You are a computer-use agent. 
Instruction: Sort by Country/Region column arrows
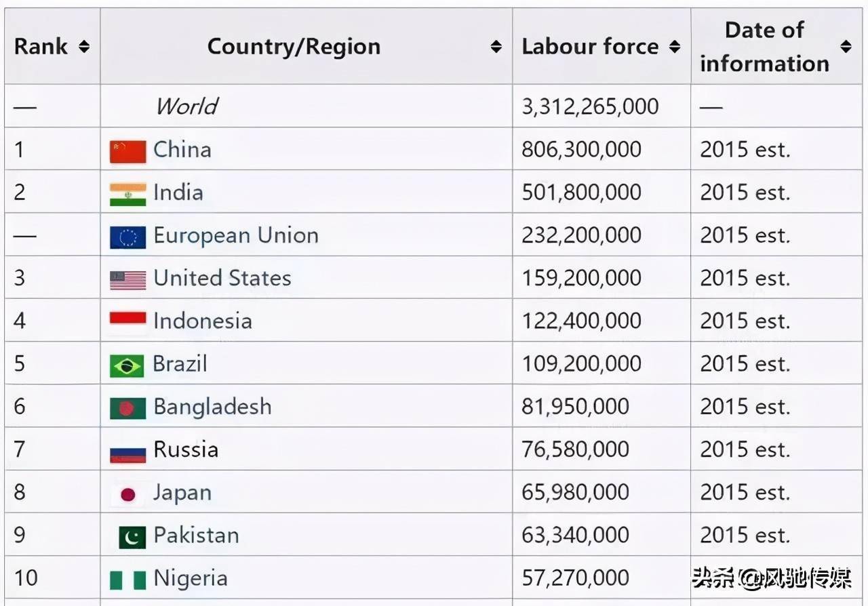(496, 46)
